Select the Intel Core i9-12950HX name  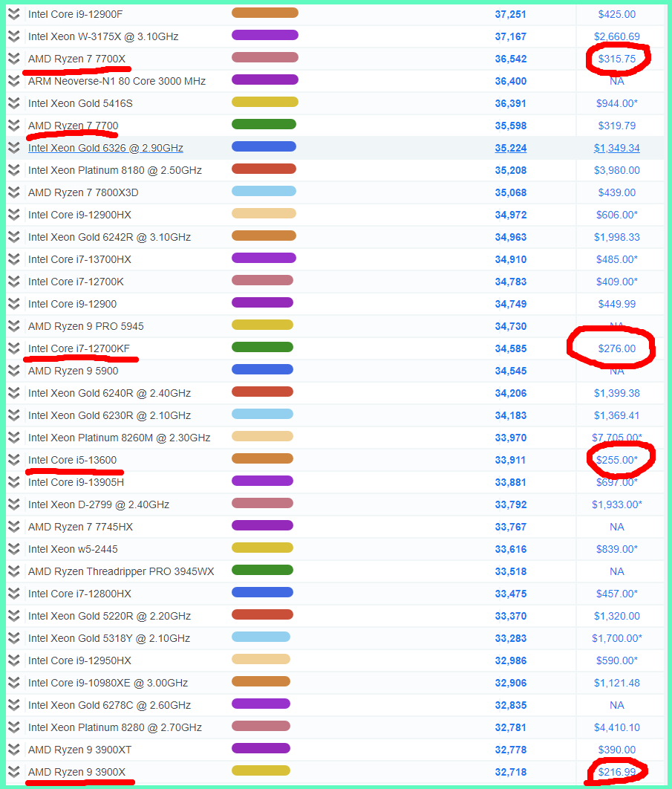79,660
